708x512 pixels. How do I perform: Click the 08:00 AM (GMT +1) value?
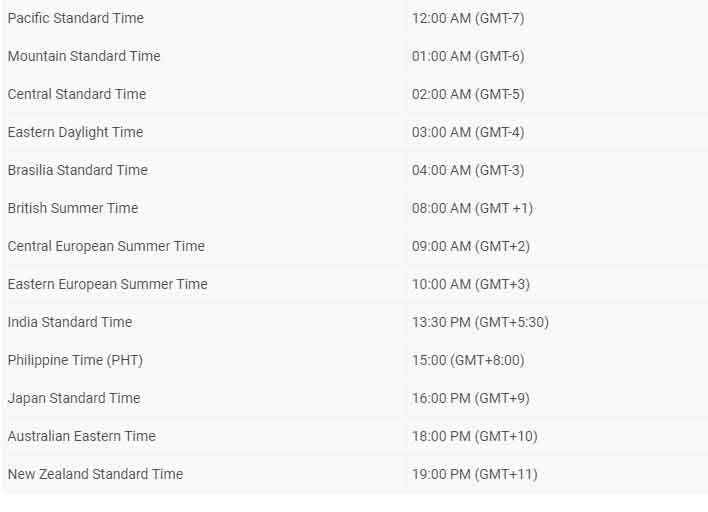click(x=472, y=208)
